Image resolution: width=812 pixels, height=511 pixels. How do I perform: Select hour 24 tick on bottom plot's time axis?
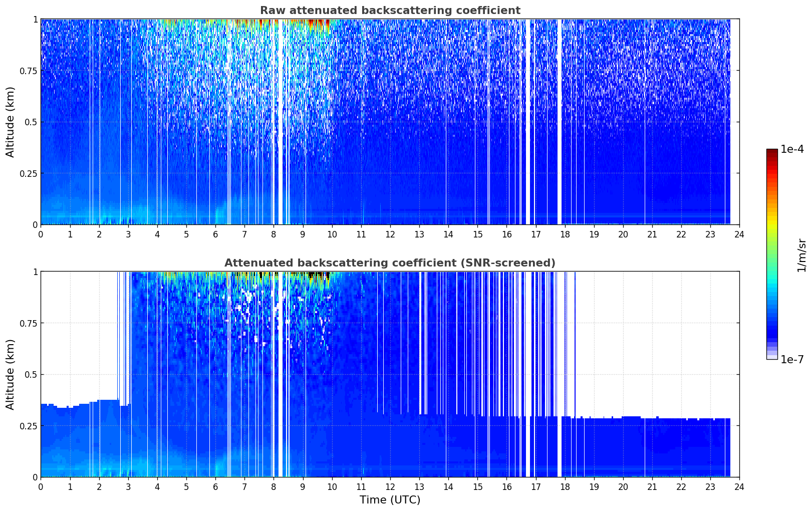(x=739, y=486)
